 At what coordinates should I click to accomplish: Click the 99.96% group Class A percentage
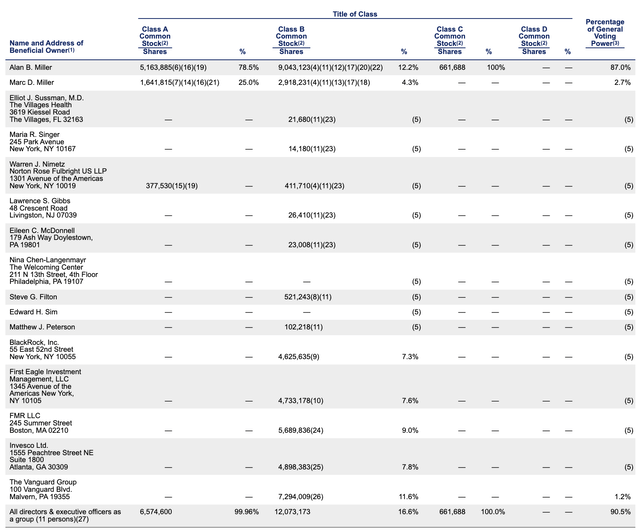(x=247, y=512)
